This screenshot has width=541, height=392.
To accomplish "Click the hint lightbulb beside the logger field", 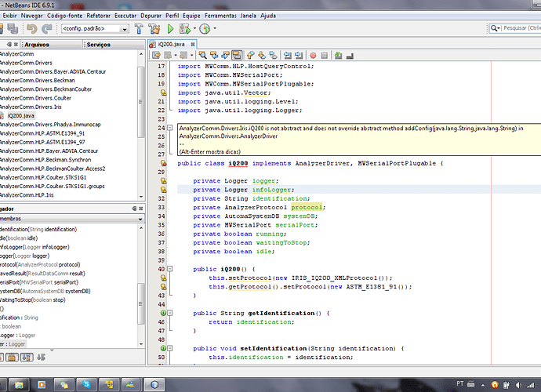I will [x=163, y=180].
